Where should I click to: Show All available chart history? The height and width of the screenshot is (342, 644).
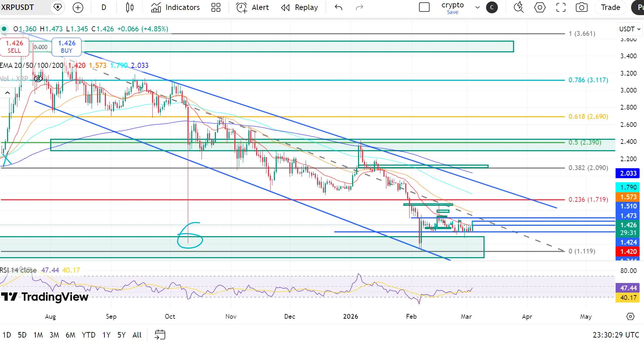[x=137, y=335]
